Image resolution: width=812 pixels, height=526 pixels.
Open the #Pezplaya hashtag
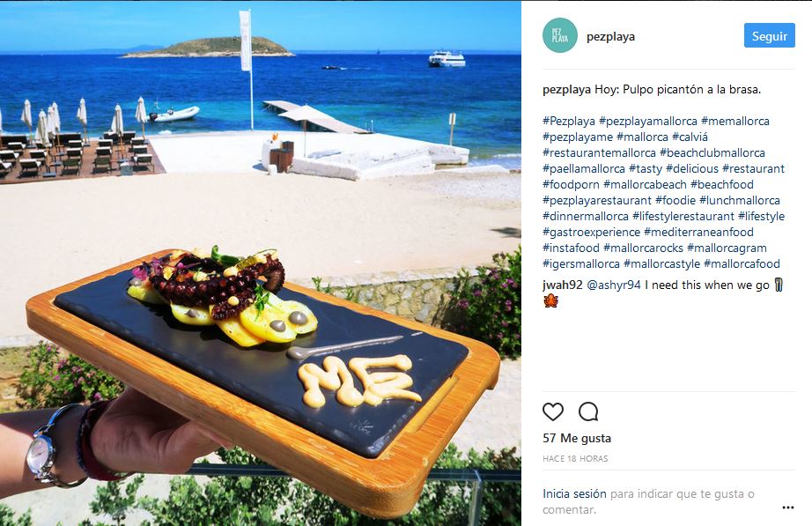(x=569, y=122)
